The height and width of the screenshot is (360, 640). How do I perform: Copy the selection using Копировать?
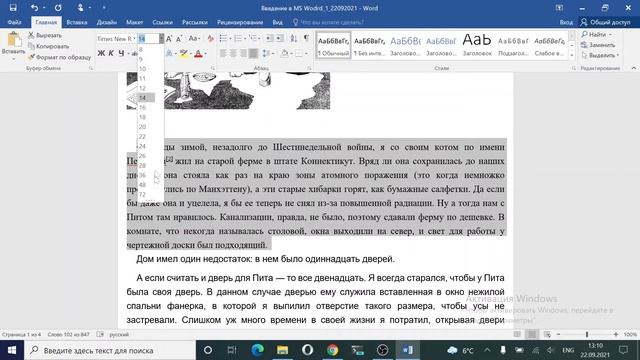coord(49,46)
